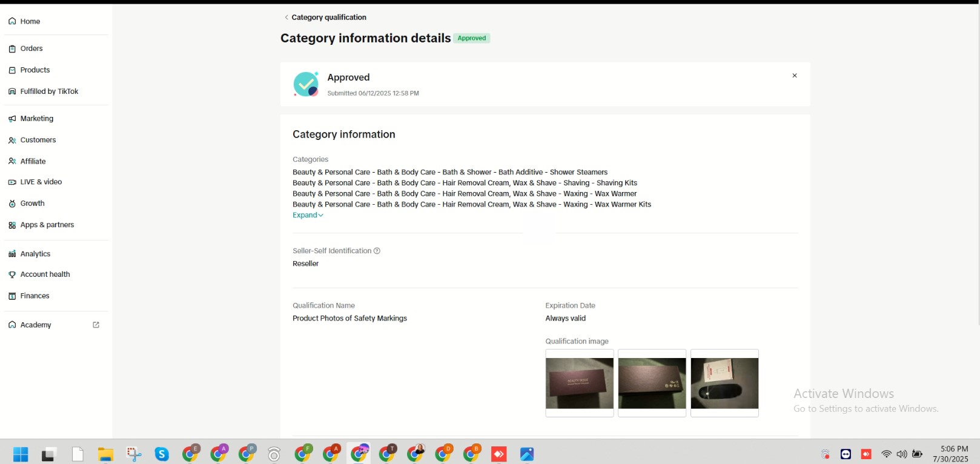Click the Category qualification breadcrumb
This screenshot has height=464, width=980.
pos(329,18)
